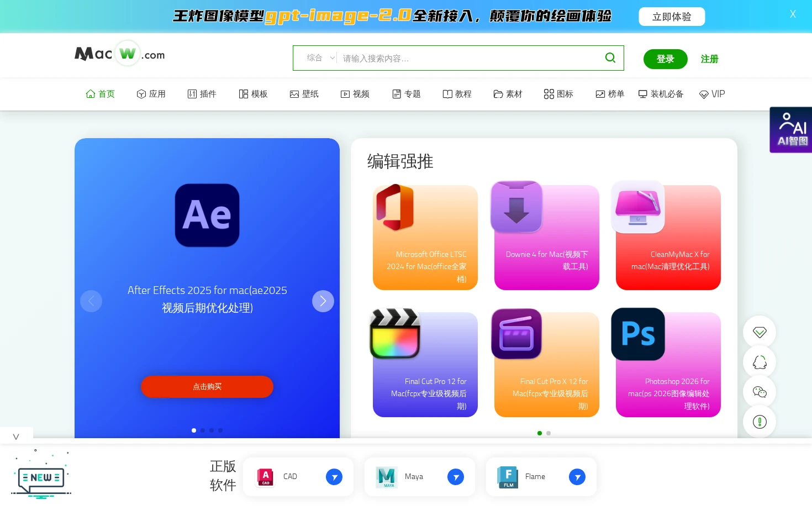
Task: Close the top gpt-image banner
Action: [793, 14]
